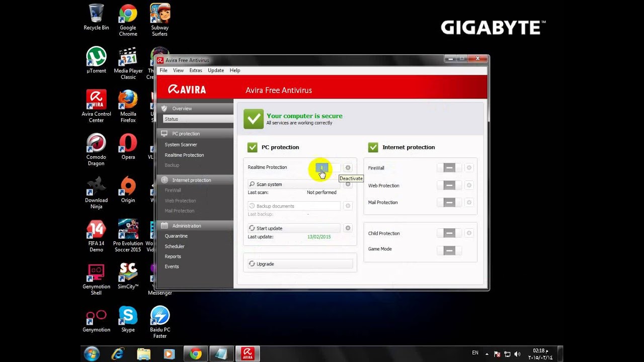
Task: Open Events in sidebar
Action: pos(172,266)
